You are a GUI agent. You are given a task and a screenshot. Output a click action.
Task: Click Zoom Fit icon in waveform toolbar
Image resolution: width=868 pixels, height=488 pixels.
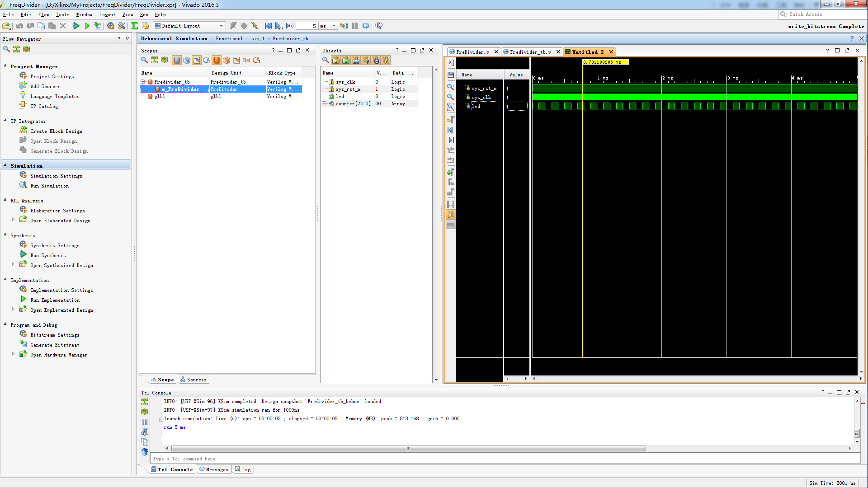(451, 107)
